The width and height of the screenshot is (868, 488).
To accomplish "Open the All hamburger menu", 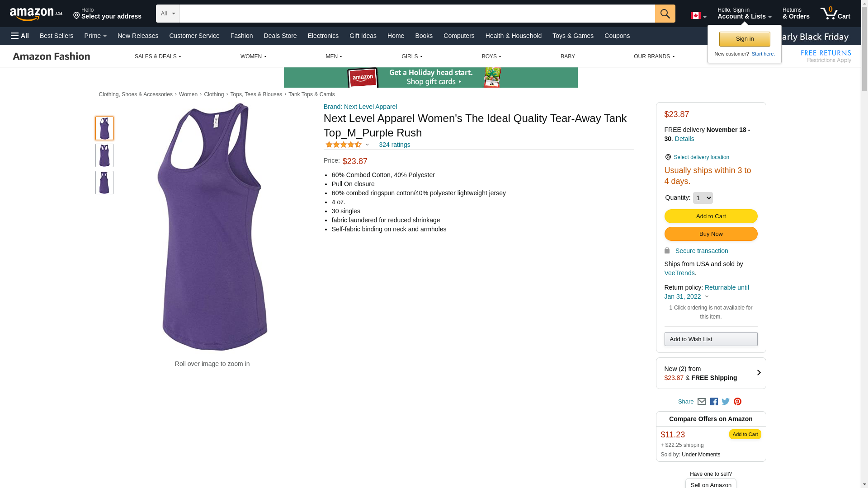I will pos(20,36).
